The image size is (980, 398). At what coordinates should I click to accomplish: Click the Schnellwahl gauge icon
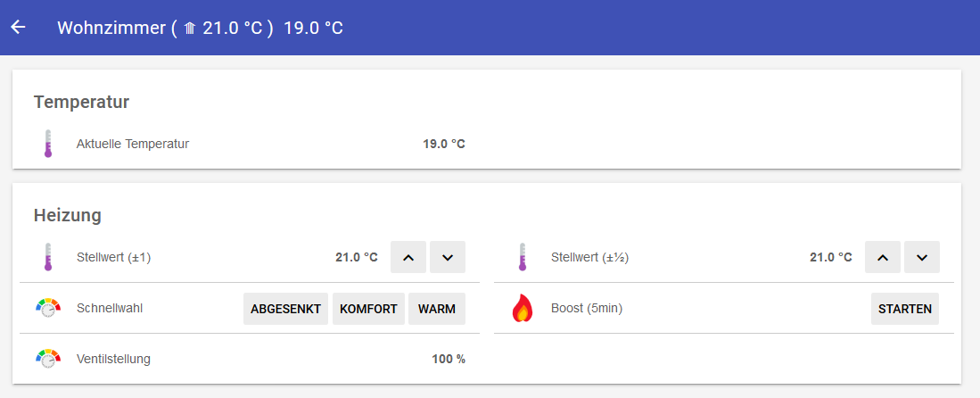click(x=48, y=309)
